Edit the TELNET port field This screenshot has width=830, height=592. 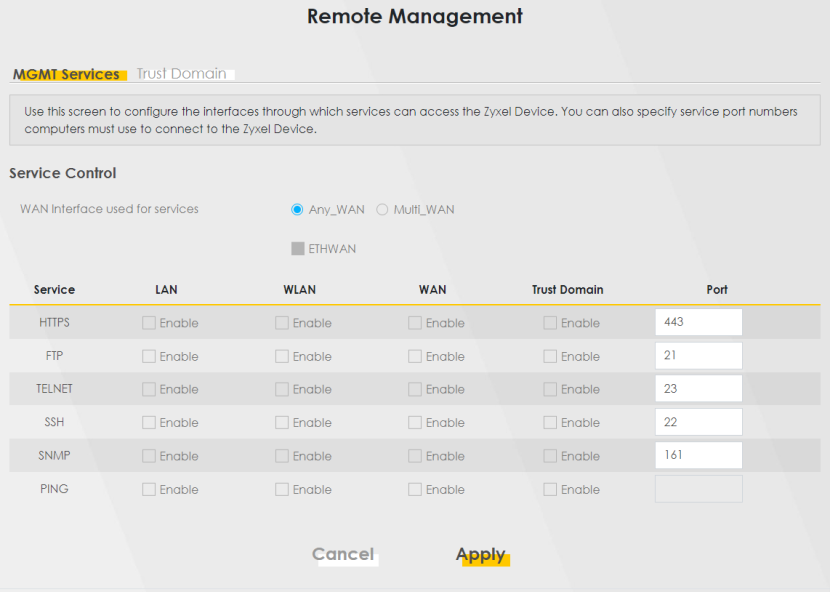click(x=698, y=389)
